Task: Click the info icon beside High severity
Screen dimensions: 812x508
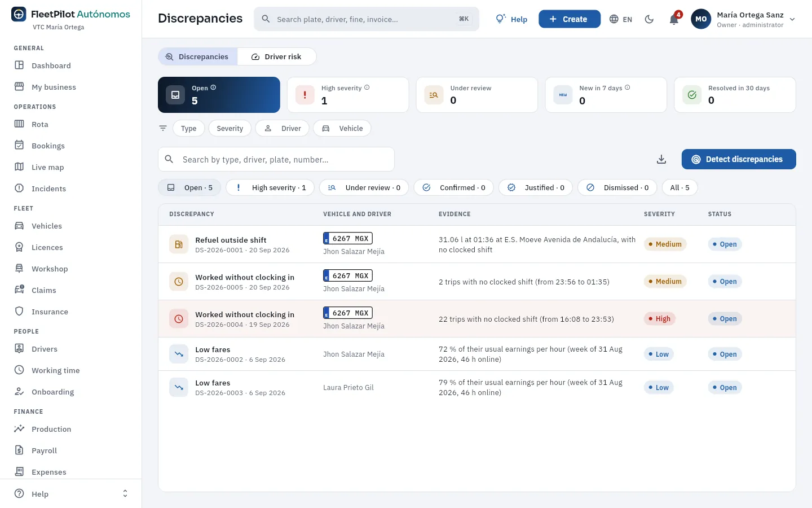Action: (367, 87)
